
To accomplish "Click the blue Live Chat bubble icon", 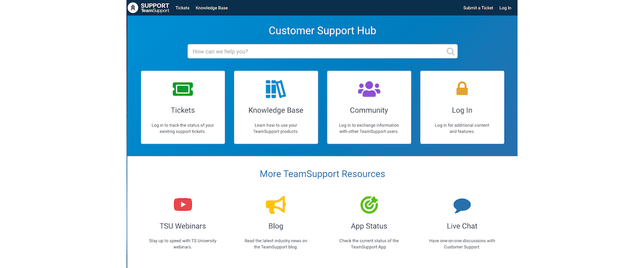I will [462, 205].
